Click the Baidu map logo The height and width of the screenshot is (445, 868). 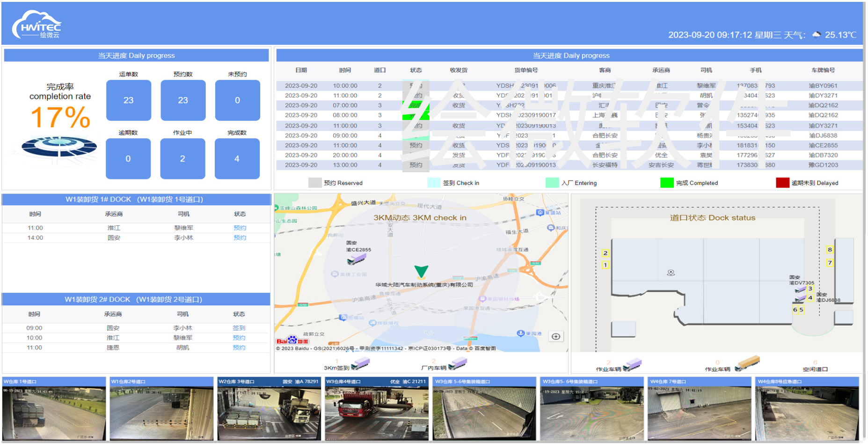292,341
